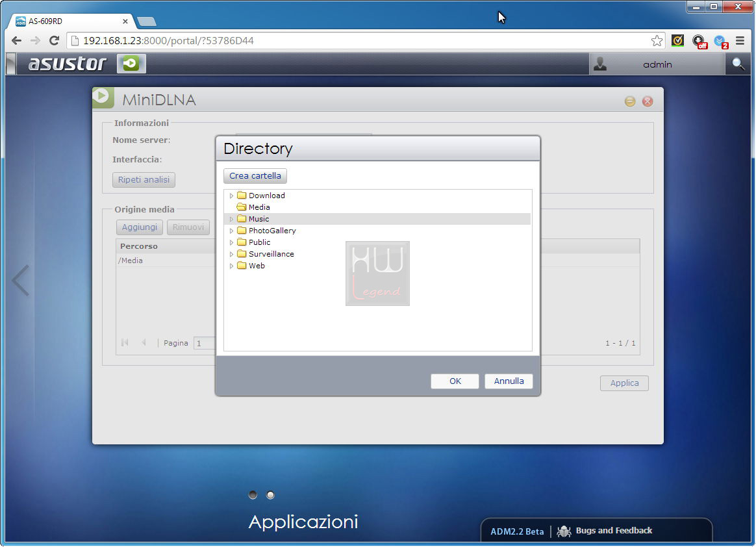Click the Bugs and Feedback link
This screenshot has height=547, width=756.
[x=614, y=531]
